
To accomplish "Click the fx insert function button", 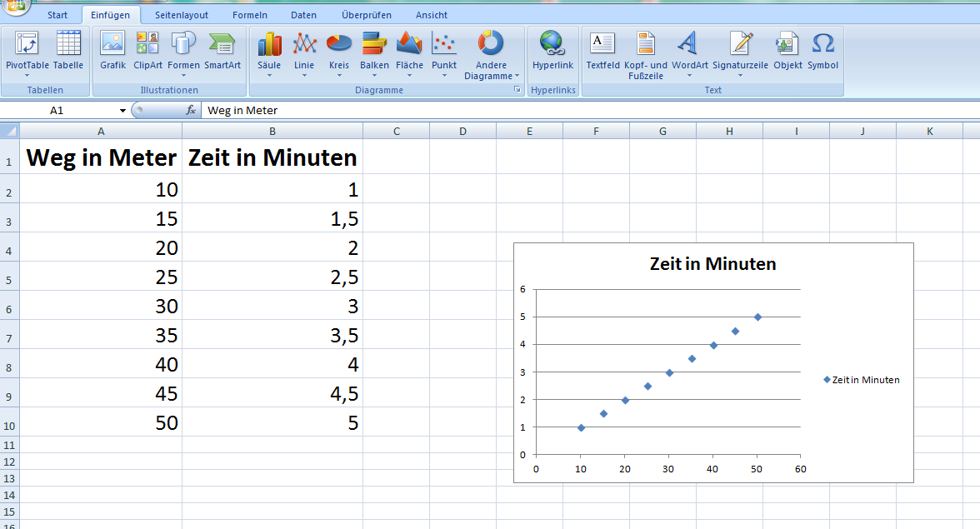I will [x=191, y=110].
